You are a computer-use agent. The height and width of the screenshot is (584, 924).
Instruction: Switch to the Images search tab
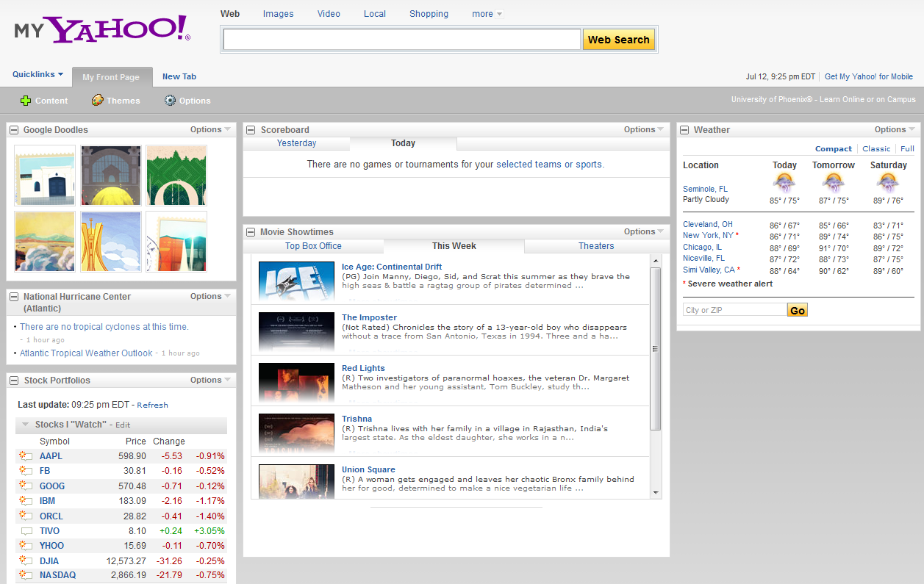pos(278,14)
